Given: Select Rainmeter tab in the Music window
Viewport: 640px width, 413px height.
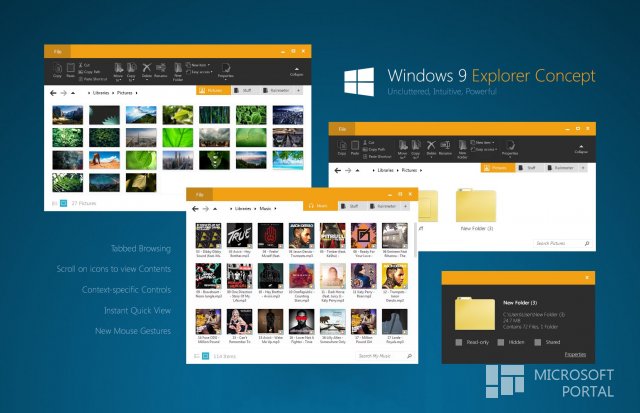Looking at the screenshot, I should (x=383, y=206).
